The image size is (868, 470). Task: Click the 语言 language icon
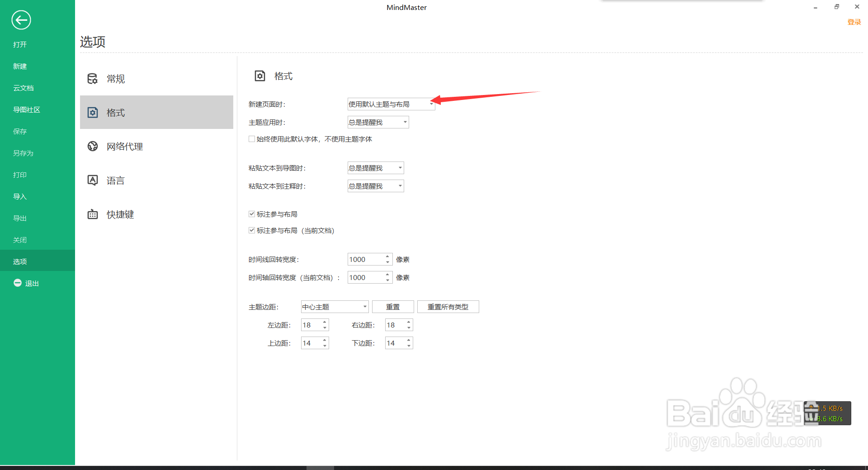[x=93, y=180]
